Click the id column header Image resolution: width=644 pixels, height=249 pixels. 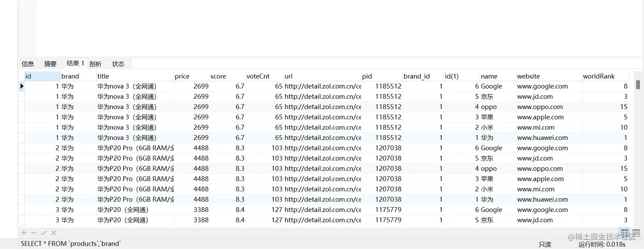[42, 76]
